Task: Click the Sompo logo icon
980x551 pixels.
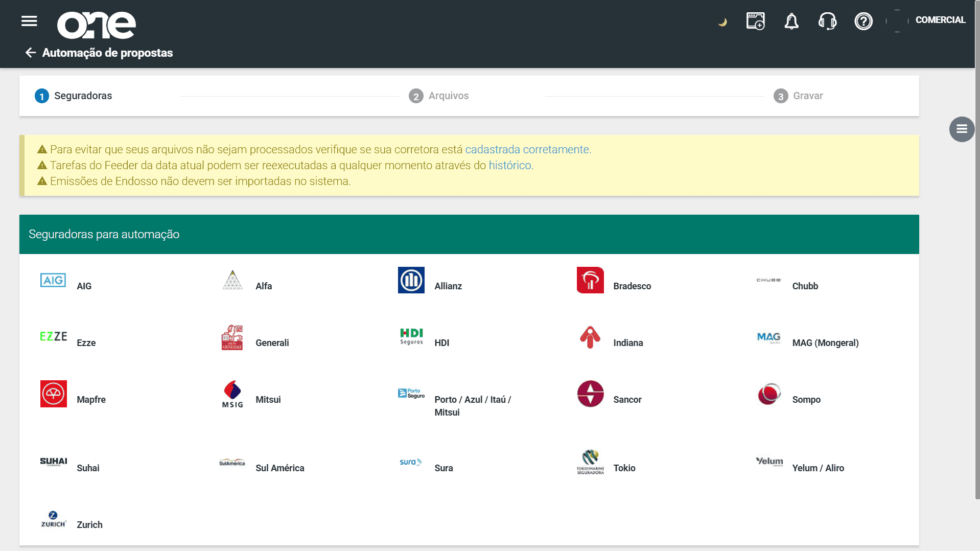Action: 769,394
